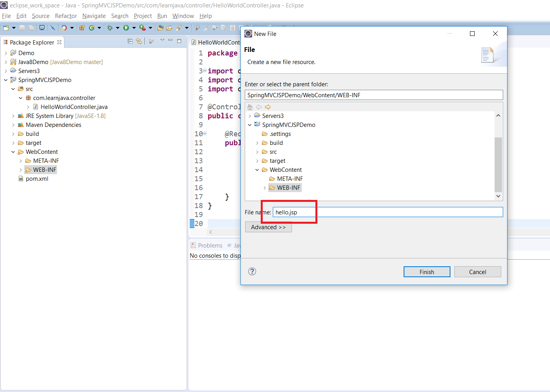The width and height of the screenshot is (550, 392).
Task: Click the Home icon in New File dialog
Action: coord(250,107)
